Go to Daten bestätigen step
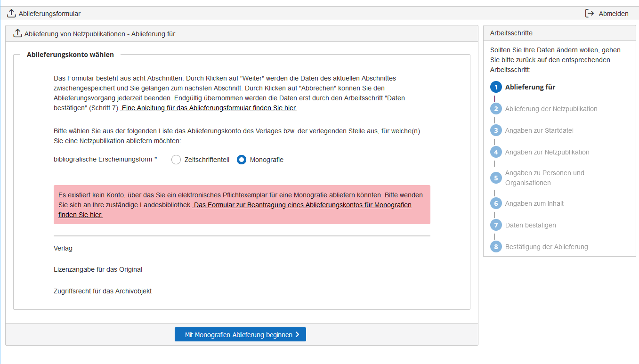639x364 pixels. (531, 225)
